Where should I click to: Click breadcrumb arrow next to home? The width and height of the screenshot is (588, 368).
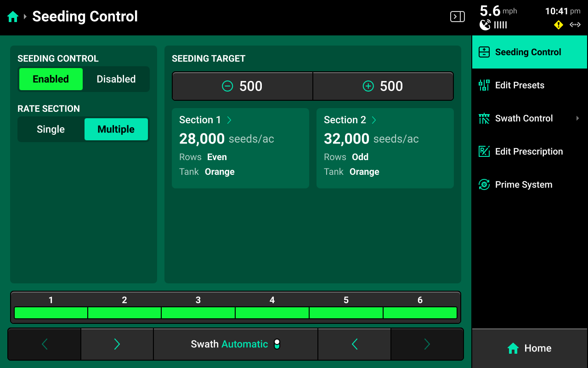click(25, 17)
